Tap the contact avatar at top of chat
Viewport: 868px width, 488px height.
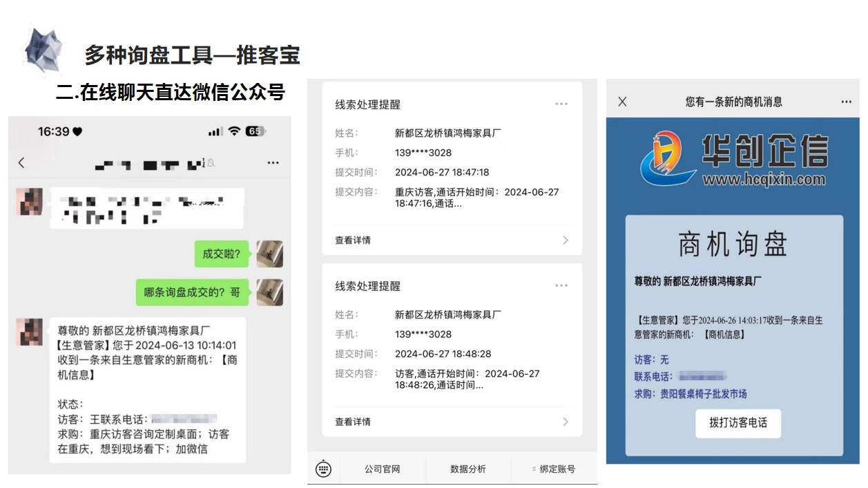29,202
